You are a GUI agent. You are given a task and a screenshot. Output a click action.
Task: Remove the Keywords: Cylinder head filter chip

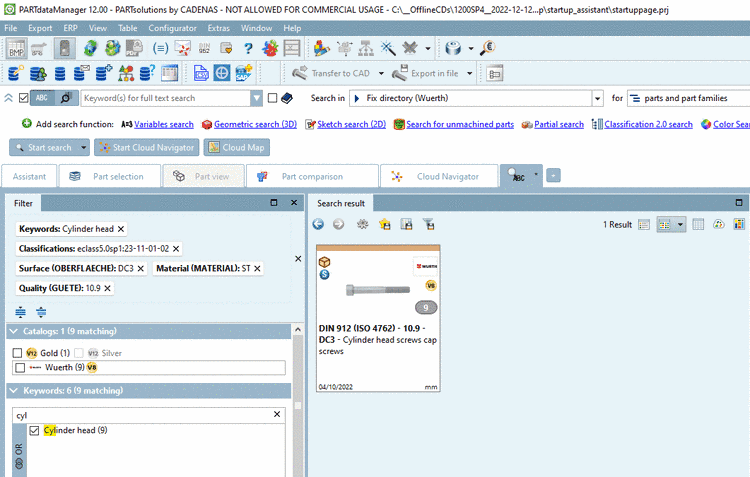121,229
